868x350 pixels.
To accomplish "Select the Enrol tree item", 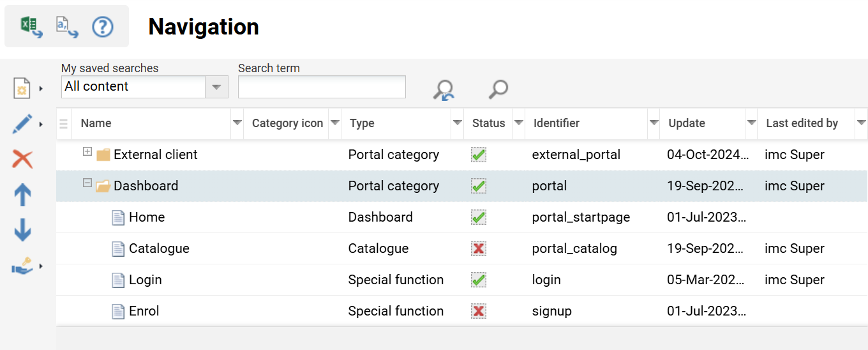I will tap(144, 311).
